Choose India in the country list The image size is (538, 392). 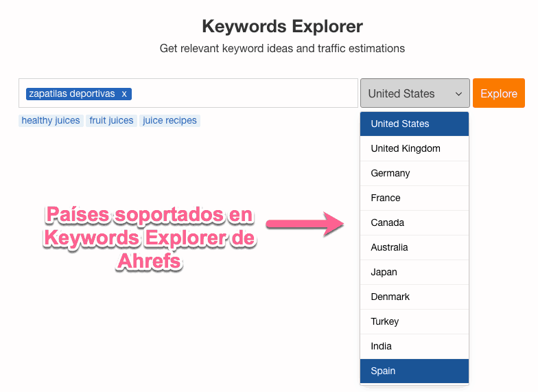414,346
